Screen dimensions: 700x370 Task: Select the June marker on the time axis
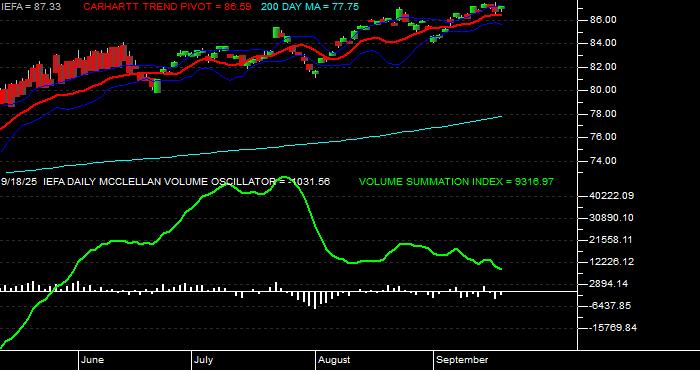tap(93, 360)
